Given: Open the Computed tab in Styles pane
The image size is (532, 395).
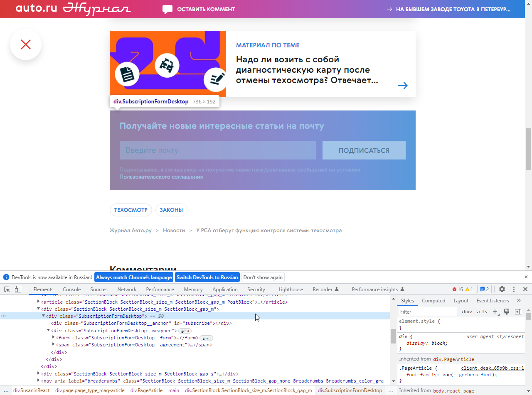Looking at the screenshot, I should 433,300.
